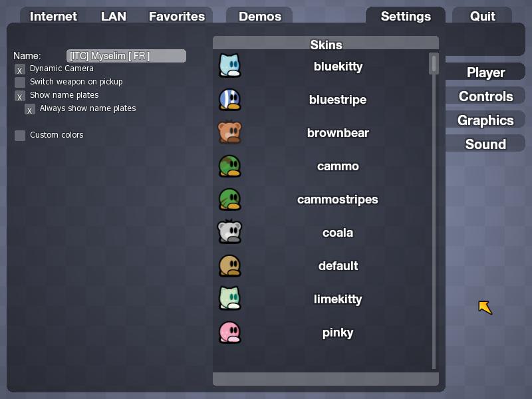This screenshot has width=532, height=399.
Task: Click the 'cammostripes' skin name
Action: click(338, 199)
